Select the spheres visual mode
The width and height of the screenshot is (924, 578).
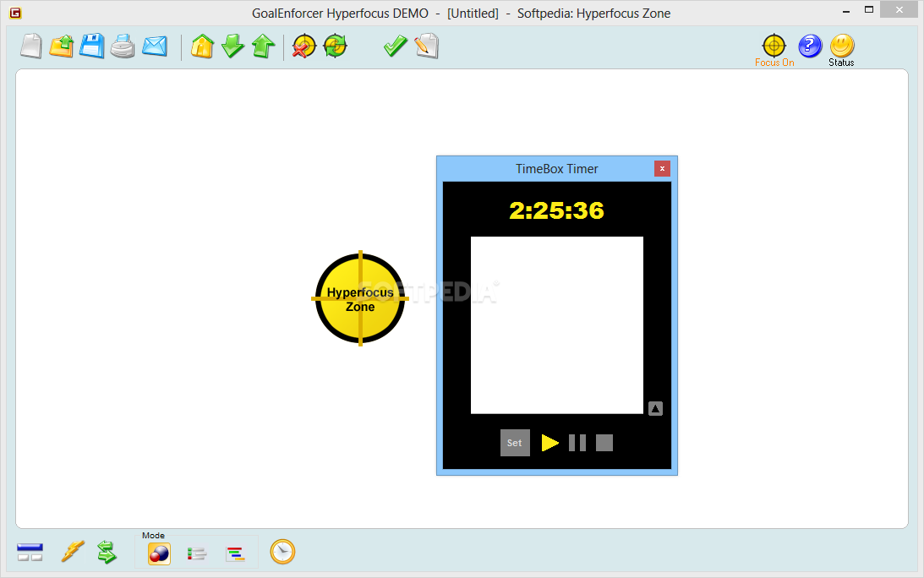[159, 553]
